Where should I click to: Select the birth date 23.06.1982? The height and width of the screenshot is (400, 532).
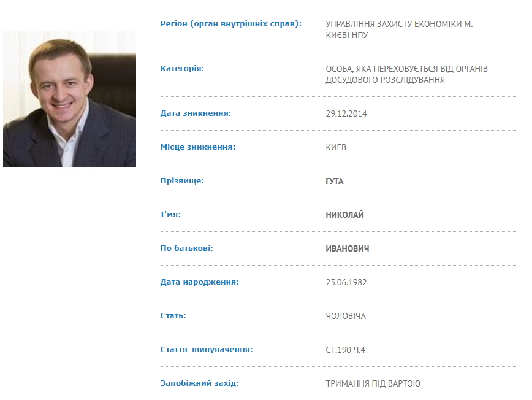[x=346, y=282]
